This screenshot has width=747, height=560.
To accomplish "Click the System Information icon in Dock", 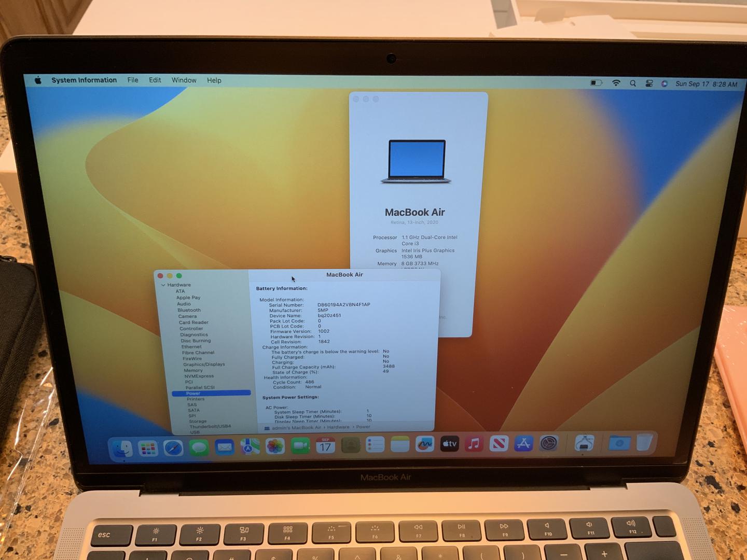I will point(584,443).
